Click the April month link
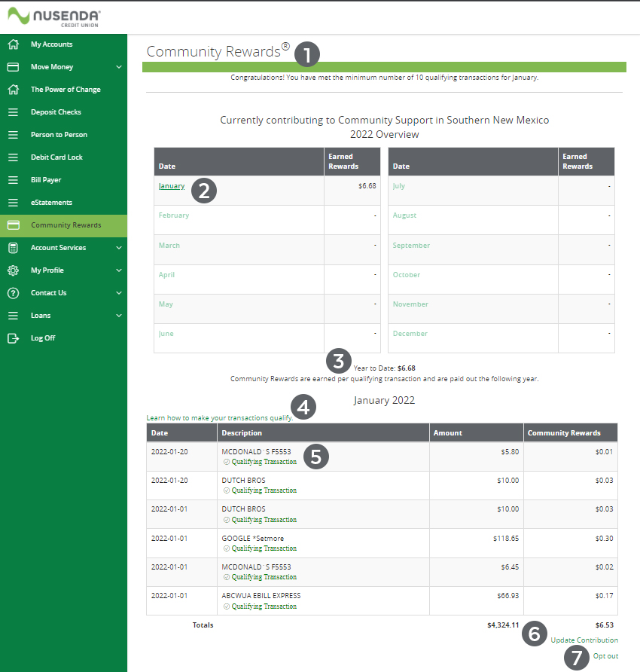 (166, 275)
